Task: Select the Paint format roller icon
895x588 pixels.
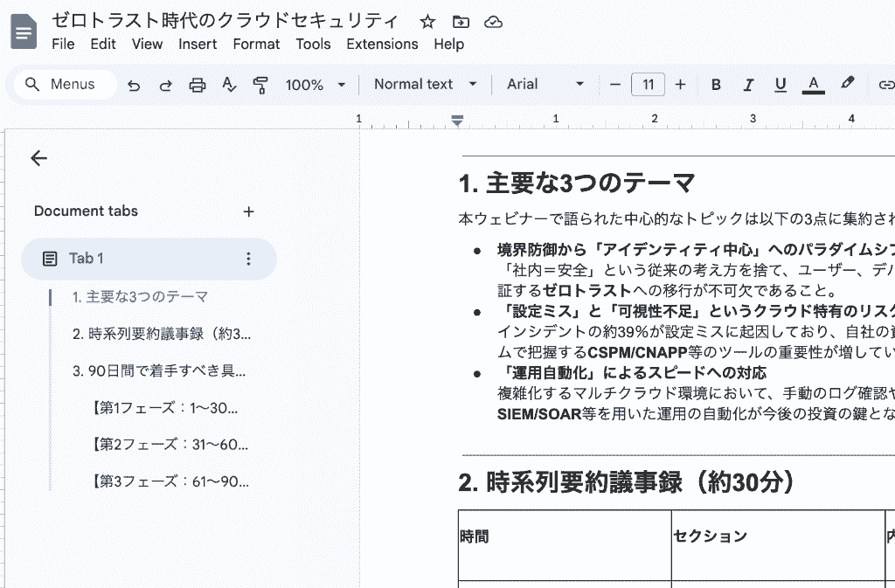Action: [x=260, y=85]
